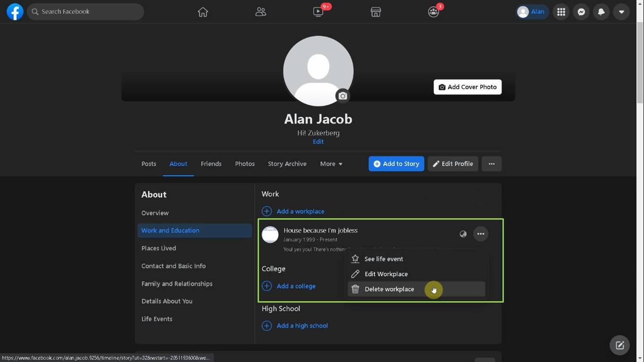Open the Groups icon with notification badge
Viewport: 644px width, 362px height.
(433, 12)
